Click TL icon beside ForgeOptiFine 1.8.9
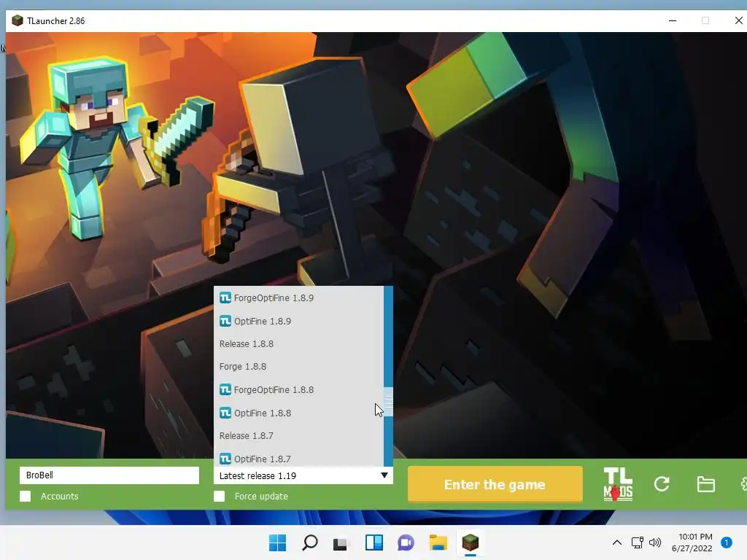 click(225, 298)
